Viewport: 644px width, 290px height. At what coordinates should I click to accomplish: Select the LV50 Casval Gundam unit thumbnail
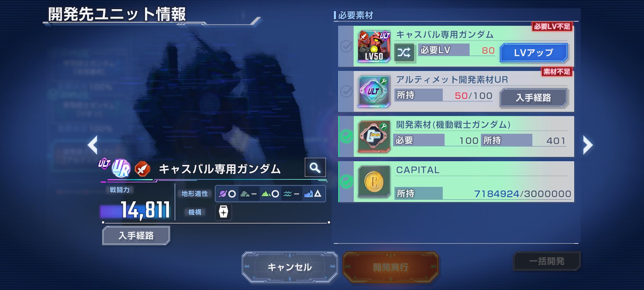374,46
